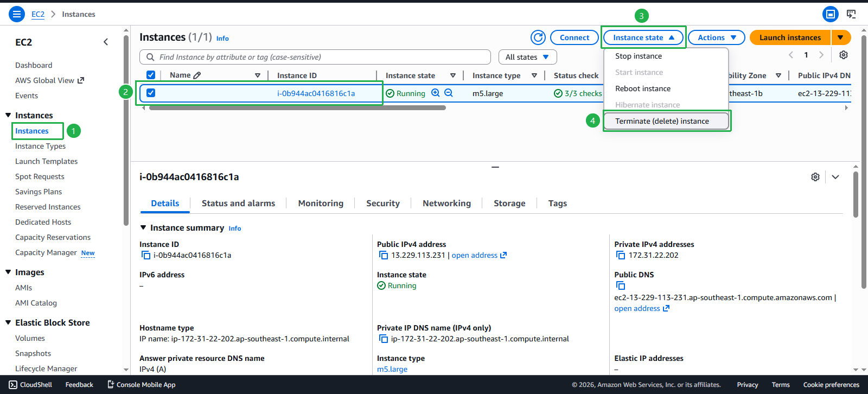
Task: Switch to Status and alarms tab
Action: point(238,204)
